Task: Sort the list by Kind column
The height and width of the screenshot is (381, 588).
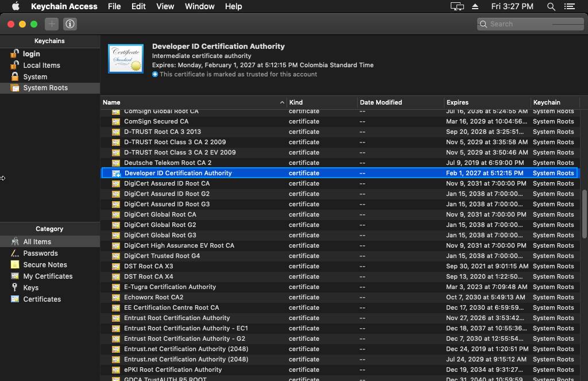Action: click(x=320, y=102)
